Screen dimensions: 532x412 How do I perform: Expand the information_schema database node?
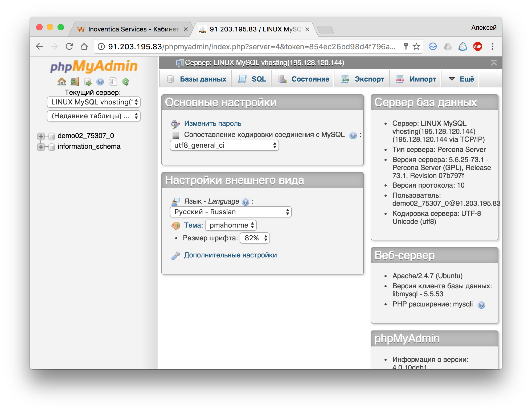(x=41, y=147)
